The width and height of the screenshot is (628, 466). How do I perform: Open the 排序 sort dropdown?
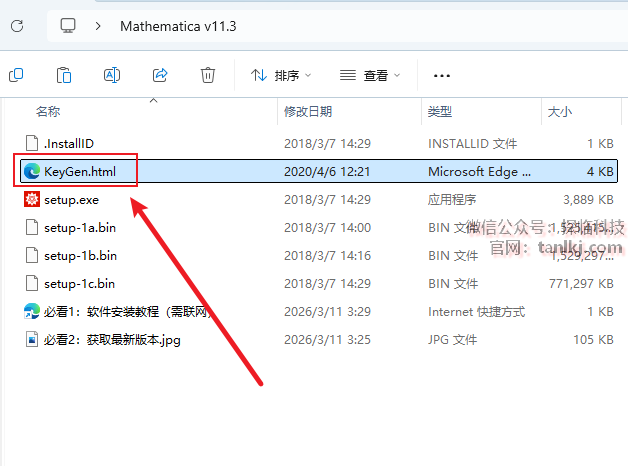coord(281,75)
